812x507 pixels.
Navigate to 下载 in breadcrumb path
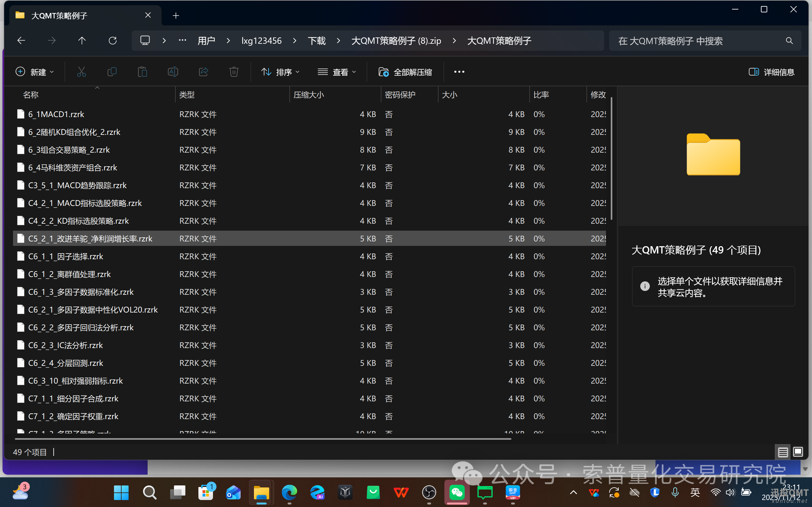(x=316, y=41)
